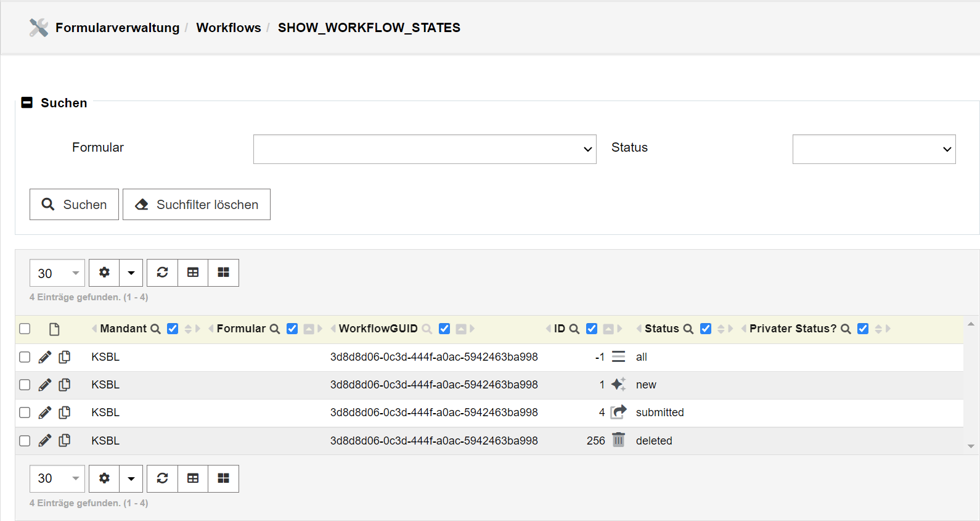Go to Workflows breadcrumb
This screenshot has width=980, height=521.
(x=228, y=28)
